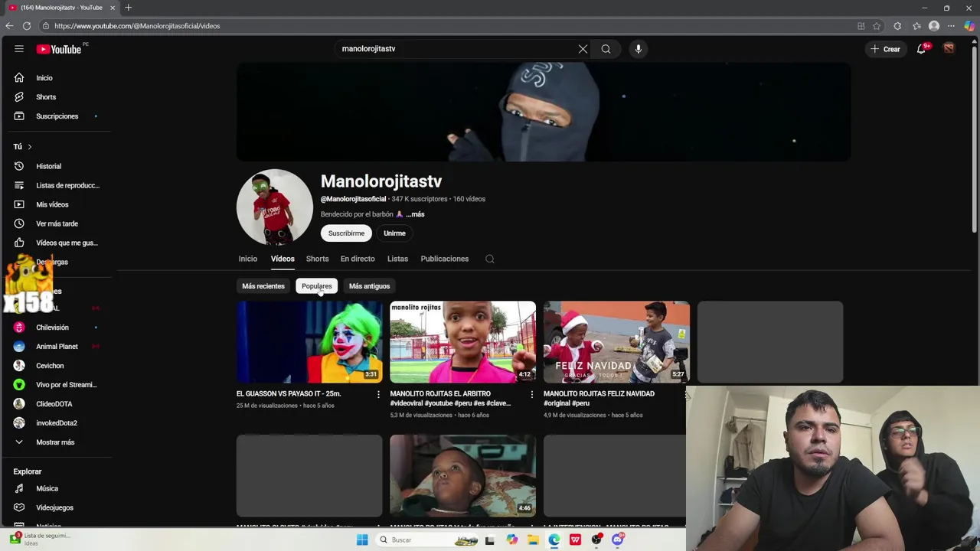Activate voice search microphone

tap(638, 49)
